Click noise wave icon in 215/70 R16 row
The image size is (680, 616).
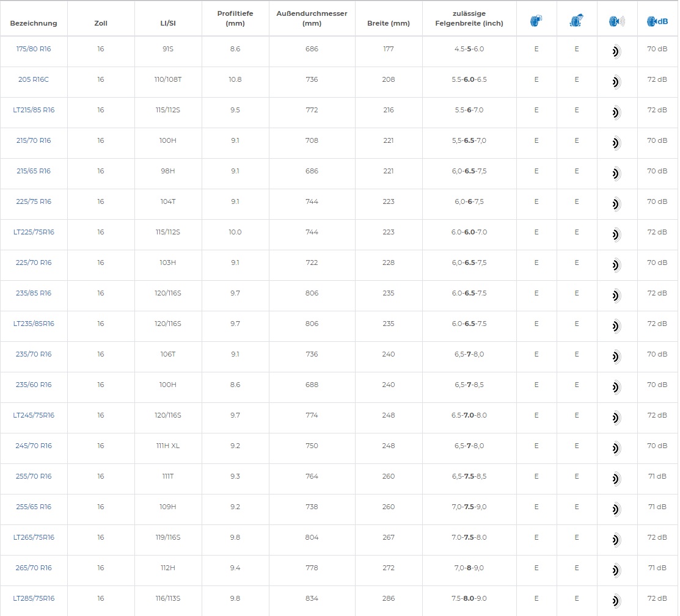[616, 143]
